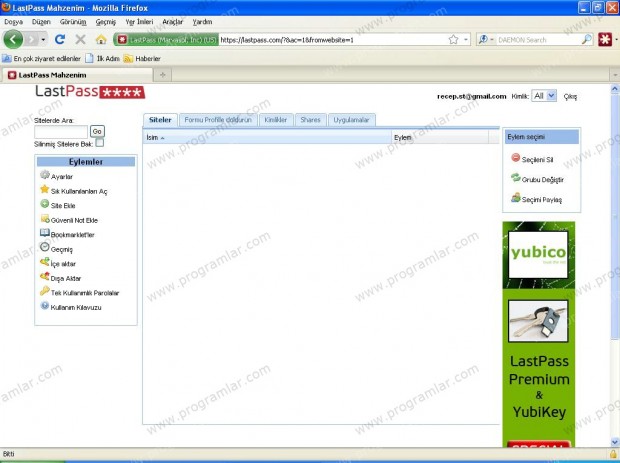Sort by the İsim column header

[267, 137]
